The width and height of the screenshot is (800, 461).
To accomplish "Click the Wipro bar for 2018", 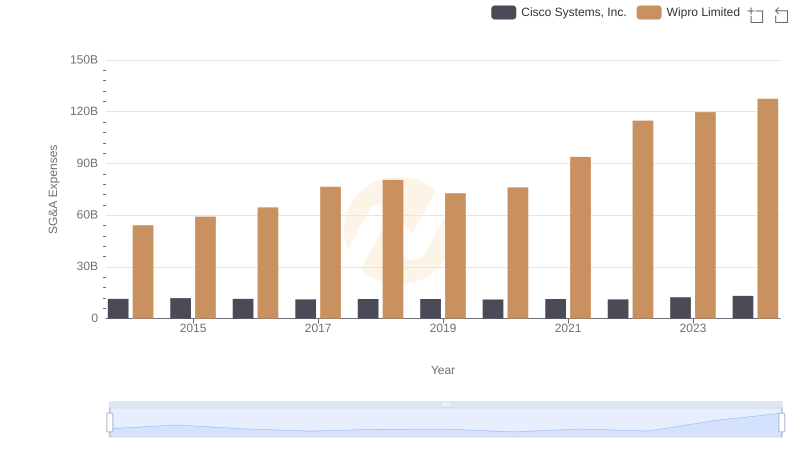I will pos(393,249).
